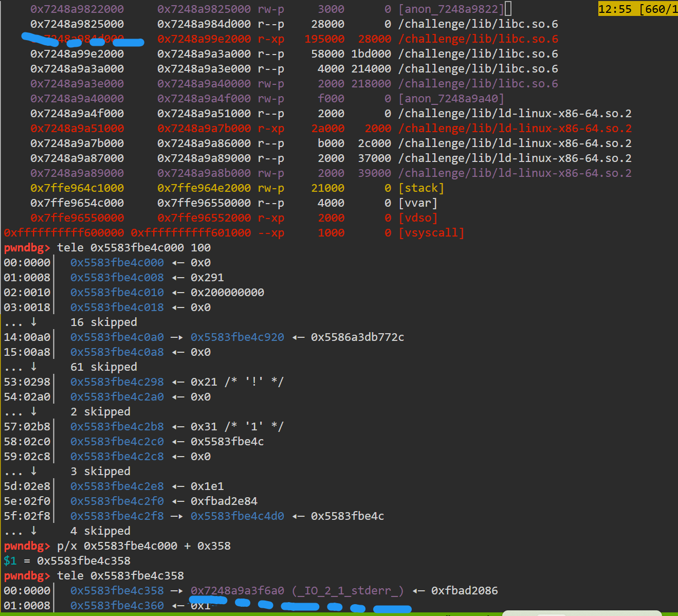Select the '16 skipped' line
This screenshot has width=678, height=616.
tap(104, 322)
